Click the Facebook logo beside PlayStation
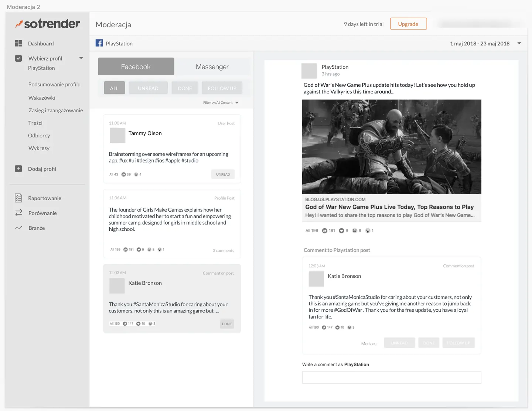This screenshot has height=411, width=532. tap(99, 43)
